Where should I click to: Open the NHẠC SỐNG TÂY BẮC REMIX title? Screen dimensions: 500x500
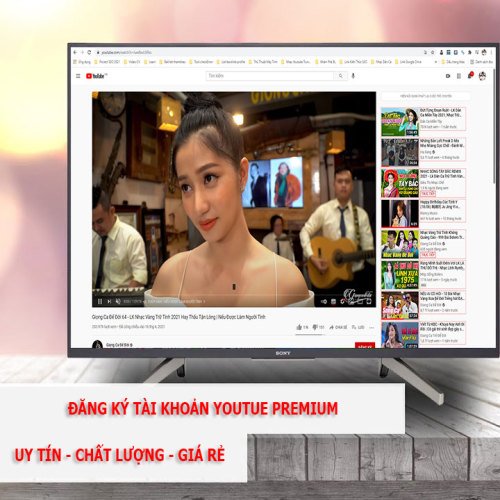click(442, 173)
